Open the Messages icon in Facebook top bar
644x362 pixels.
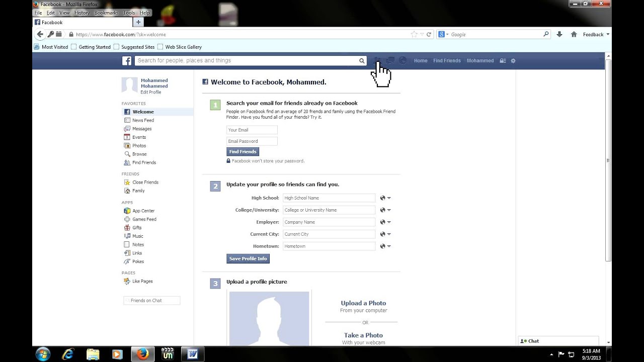coord(390,60)
